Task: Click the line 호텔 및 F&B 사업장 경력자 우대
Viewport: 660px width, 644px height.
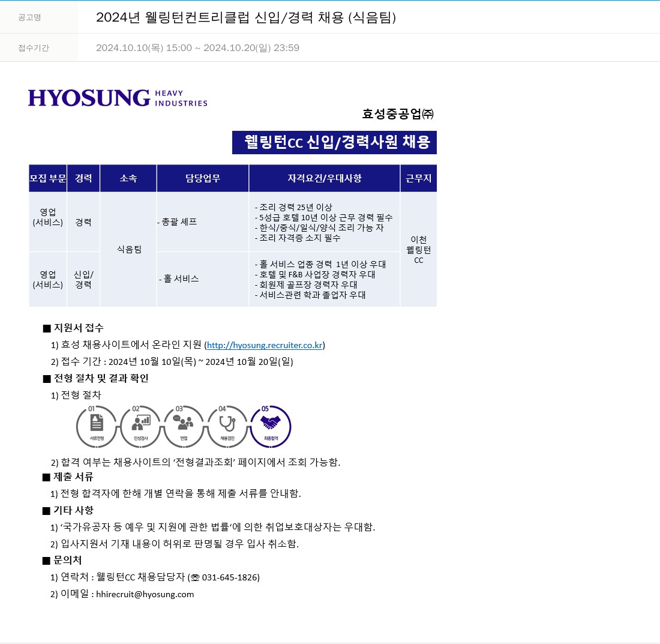Action: point(315,274)
